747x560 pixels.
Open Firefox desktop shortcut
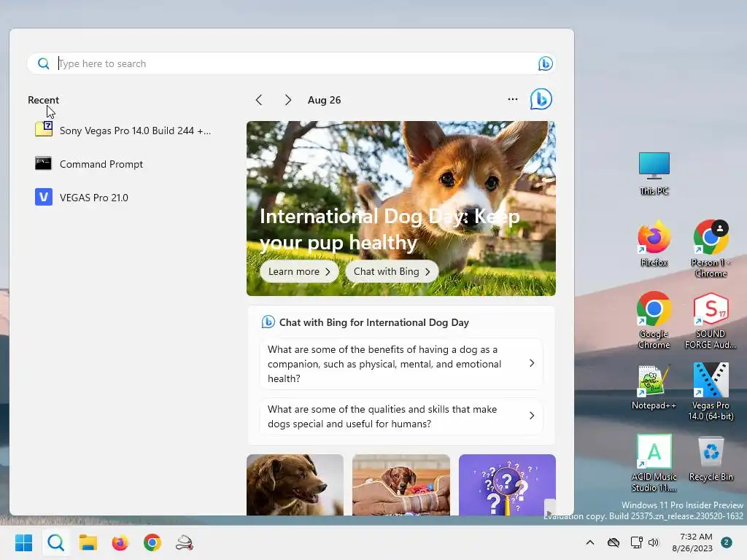click(x=654, y=243)
